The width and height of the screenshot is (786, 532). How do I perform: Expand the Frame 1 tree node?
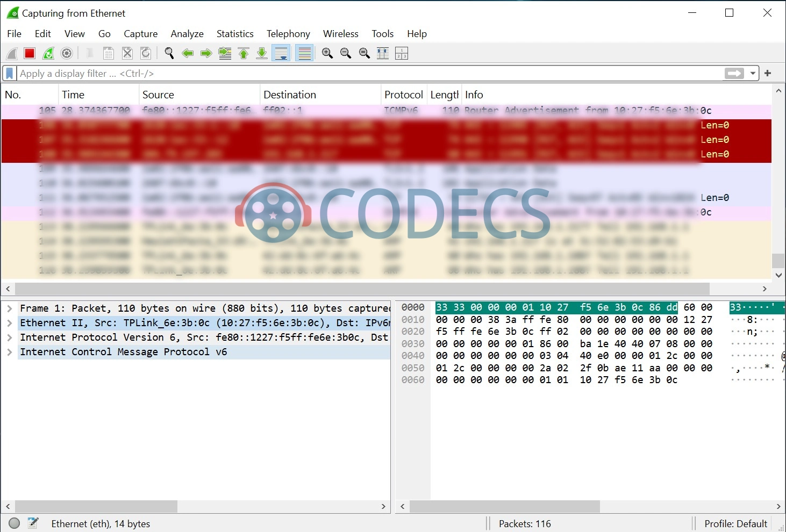[x=10, y=308]
